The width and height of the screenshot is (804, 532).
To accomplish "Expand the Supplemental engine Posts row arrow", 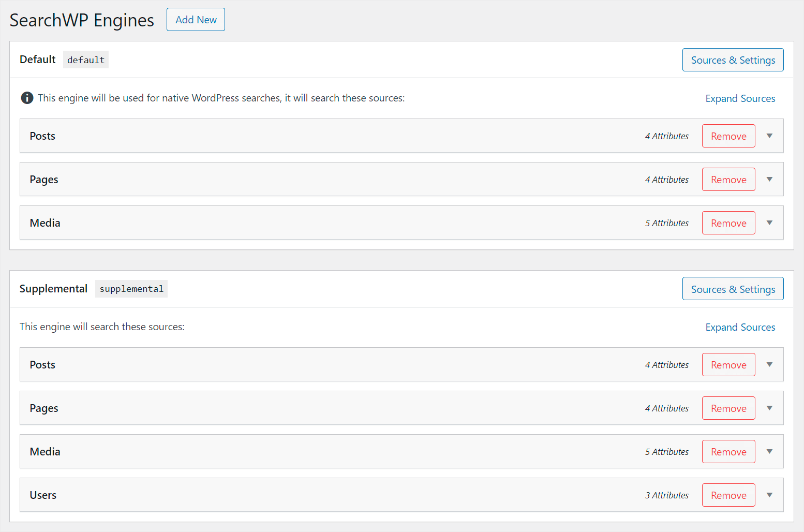I will (769, 365).
